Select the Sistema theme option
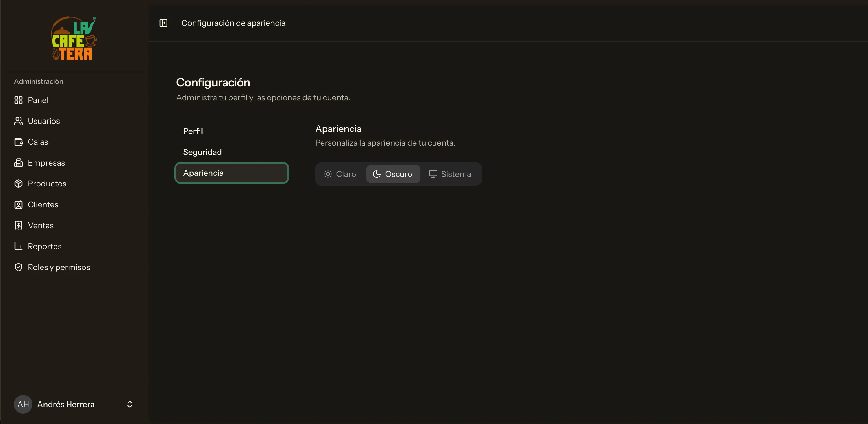This screenshot has height=424, width=868. (450, 174)
